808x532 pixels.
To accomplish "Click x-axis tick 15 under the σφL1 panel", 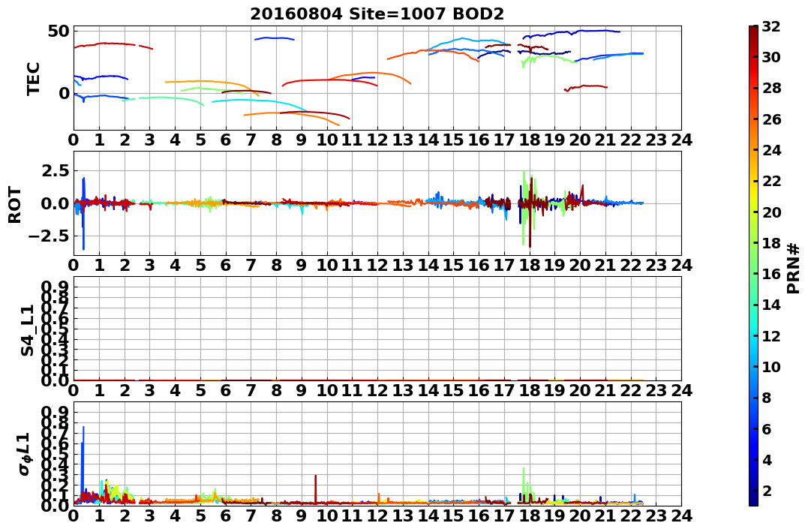I will point(453,516).
